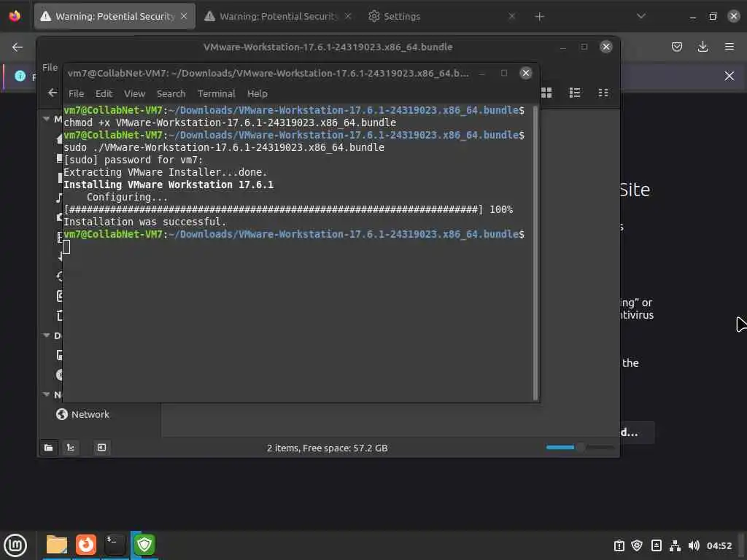Viewport: 747px width, 560px height.
Task: Open the volume control tray icon
Action: coord(694,545)
